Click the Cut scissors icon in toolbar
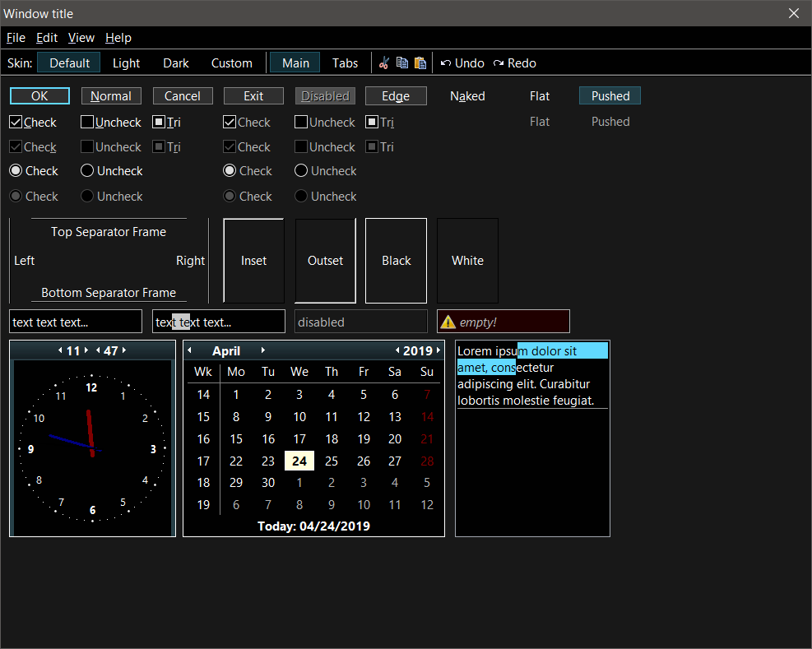The image size is (812, 649). coord(384,63)
